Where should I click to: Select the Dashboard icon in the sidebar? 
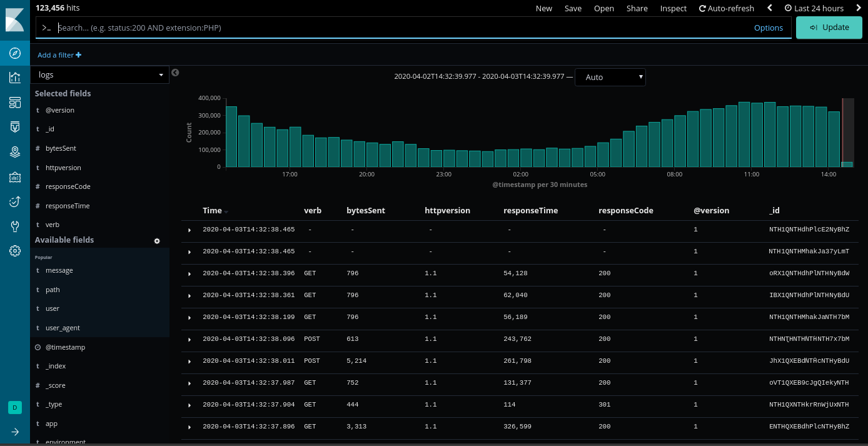click(x=15, y=102)
